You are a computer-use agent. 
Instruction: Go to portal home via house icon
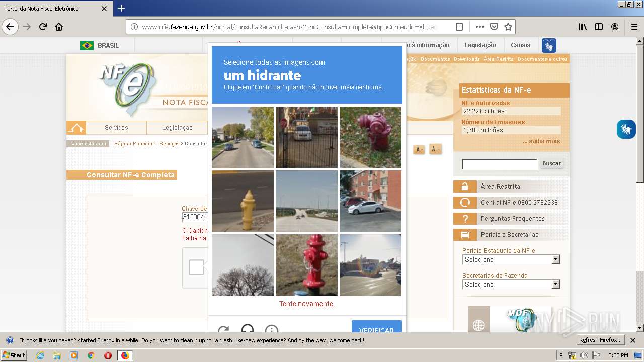(x=76, y=127)
